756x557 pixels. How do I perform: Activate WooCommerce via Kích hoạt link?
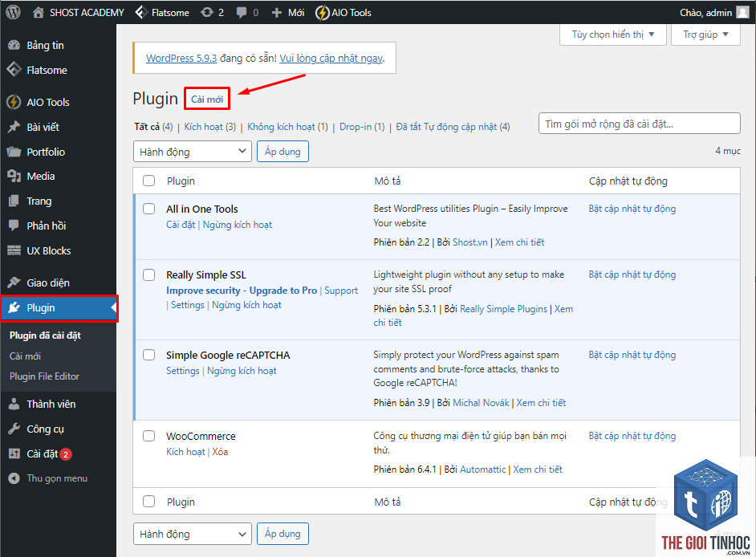(185, 451)
